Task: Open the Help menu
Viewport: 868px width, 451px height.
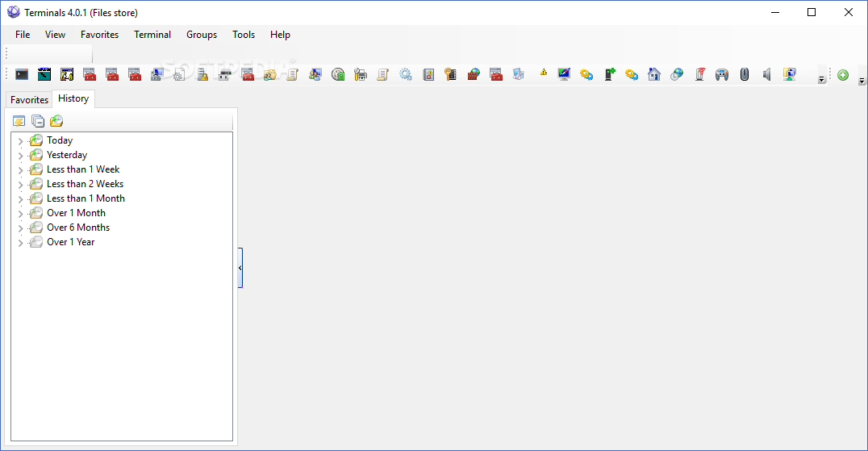Action: tap(280, 35)
